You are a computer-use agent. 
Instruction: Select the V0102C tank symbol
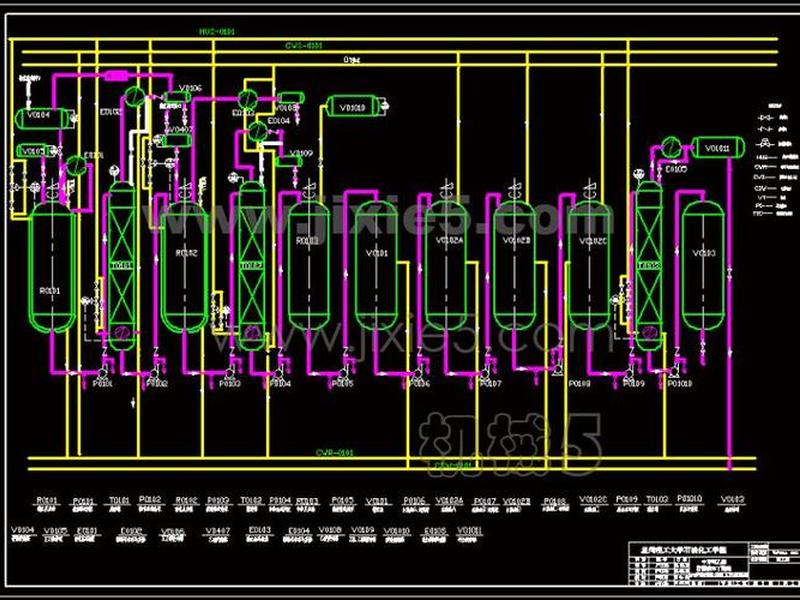click(589, 266)
